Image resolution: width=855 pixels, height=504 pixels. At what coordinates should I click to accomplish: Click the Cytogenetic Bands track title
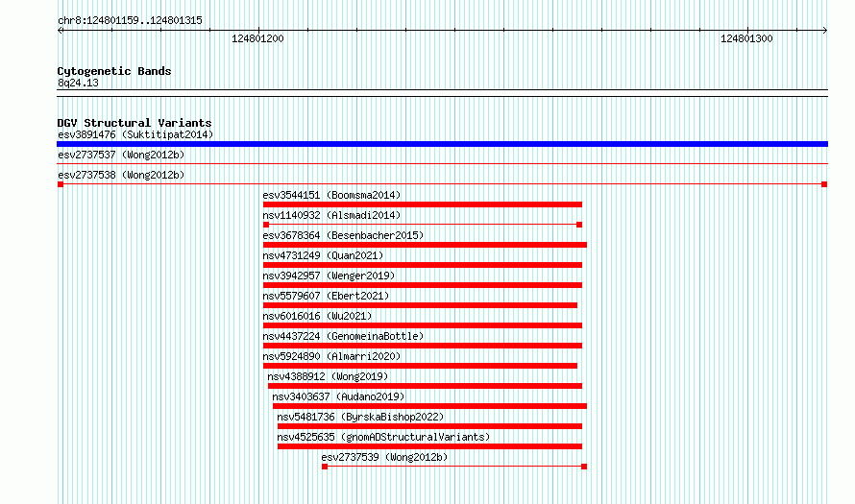pos(114,71)
